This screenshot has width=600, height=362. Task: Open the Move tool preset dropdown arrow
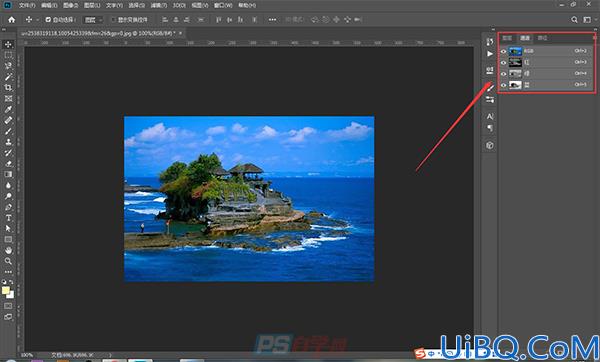click(x=38, y=20)
